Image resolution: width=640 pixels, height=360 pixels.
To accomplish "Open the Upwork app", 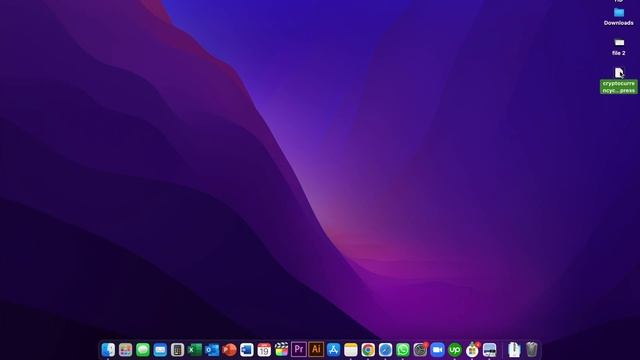I will (x=455, y=350).
